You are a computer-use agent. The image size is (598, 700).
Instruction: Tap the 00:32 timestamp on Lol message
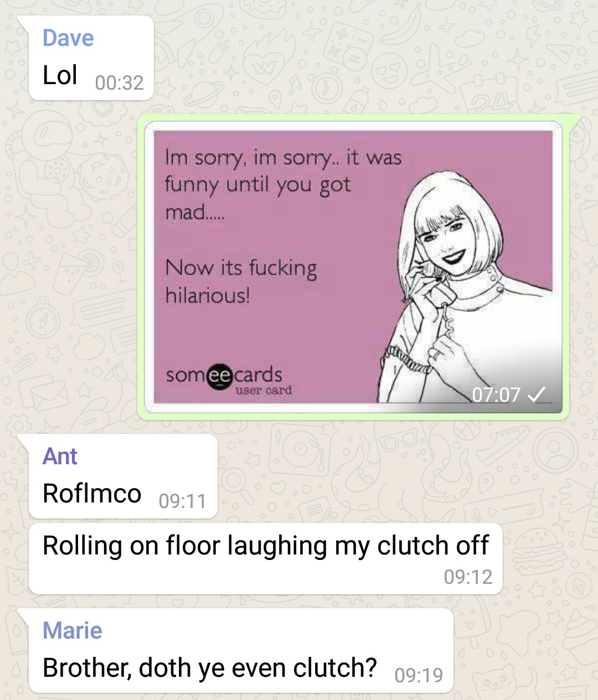tap(119, 83)
